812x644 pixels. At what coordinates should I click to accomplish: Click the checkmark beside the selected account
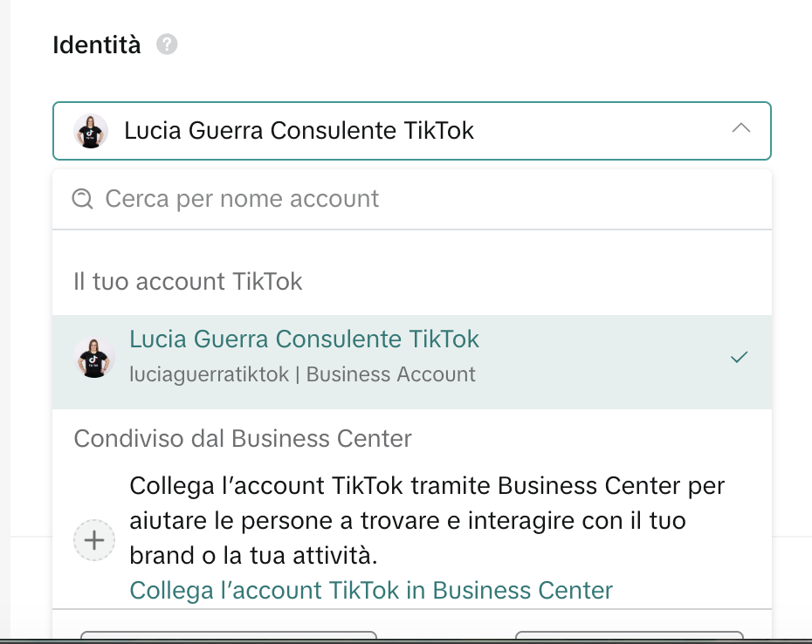(x=740, y=356)
